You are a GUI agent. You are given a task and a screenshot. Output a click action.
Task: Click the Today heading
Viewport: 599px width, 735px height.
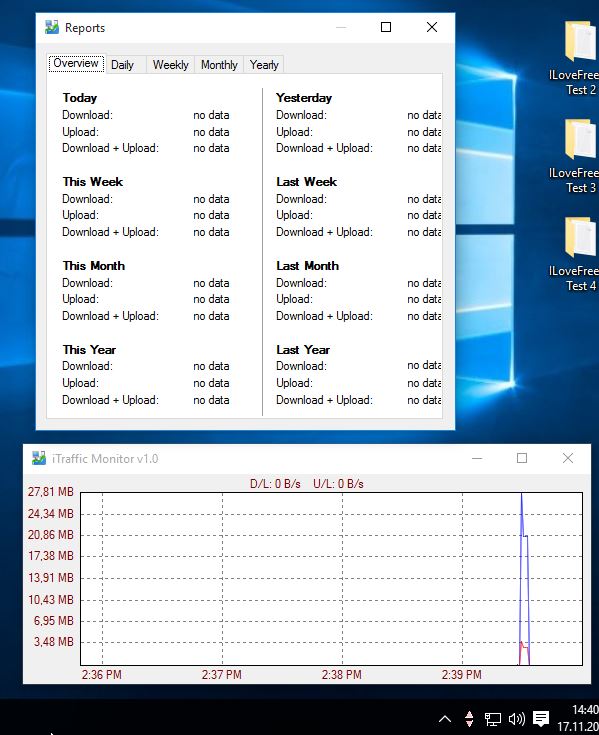(x=80, y=98)
